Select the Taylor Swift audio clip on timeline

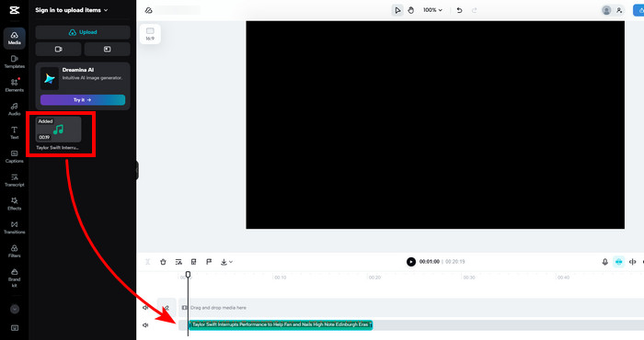pos(281,324)
